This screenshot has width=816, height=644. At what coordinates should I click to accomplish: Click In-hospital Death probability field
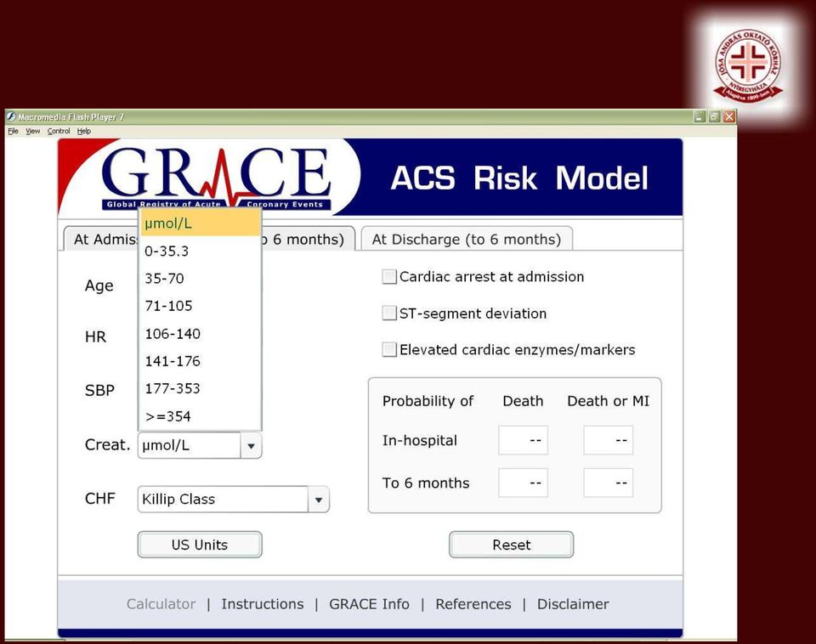[523, 440]
